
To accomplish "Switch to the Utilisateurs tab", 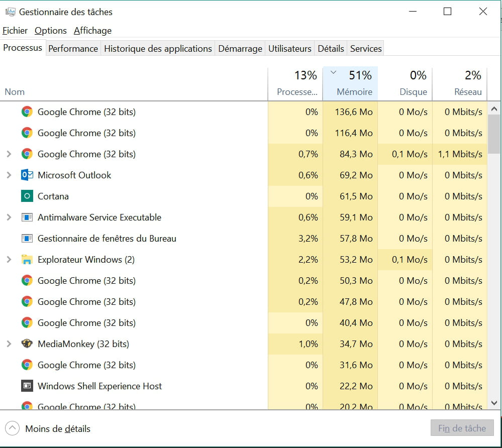I will pos(290,49).
